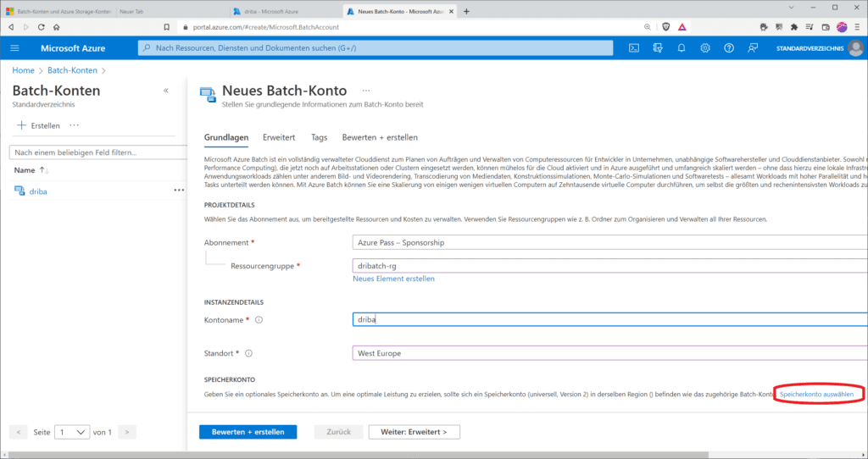This screenshot has width=868, height=459.
Task: Click Erstellen in Batch-Konten panel
Action: click(x=38, y=125)
